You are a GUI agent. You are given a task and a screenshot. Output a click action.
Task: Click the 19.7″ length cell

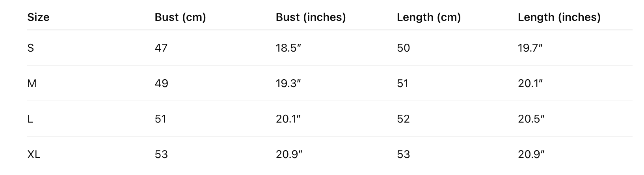530,48
